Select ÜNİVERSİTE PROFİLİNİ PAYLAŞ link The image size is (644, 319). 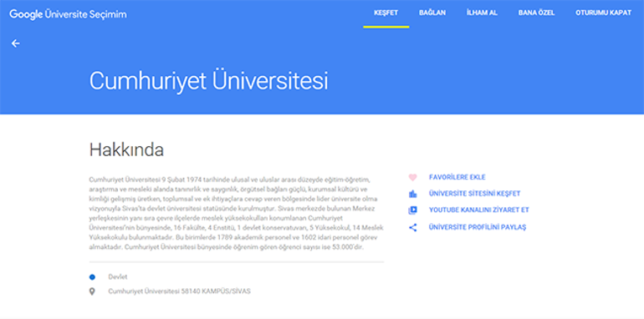[478, 227]
